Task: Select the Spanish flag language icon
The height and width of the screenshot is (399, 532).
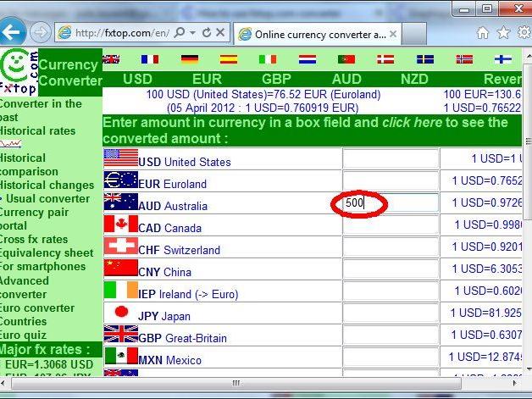Action: pyautogui.click(x=229, y=59)
